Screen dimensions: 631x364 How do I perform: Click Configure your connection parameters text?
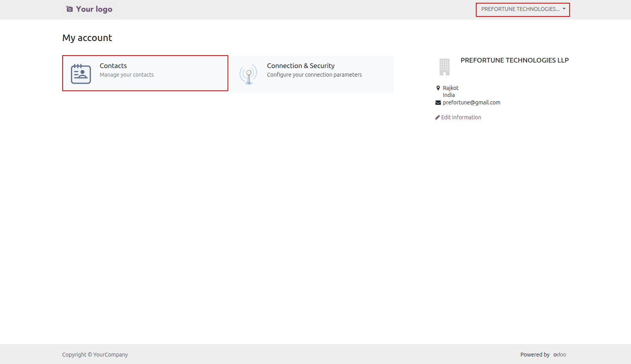314,75
